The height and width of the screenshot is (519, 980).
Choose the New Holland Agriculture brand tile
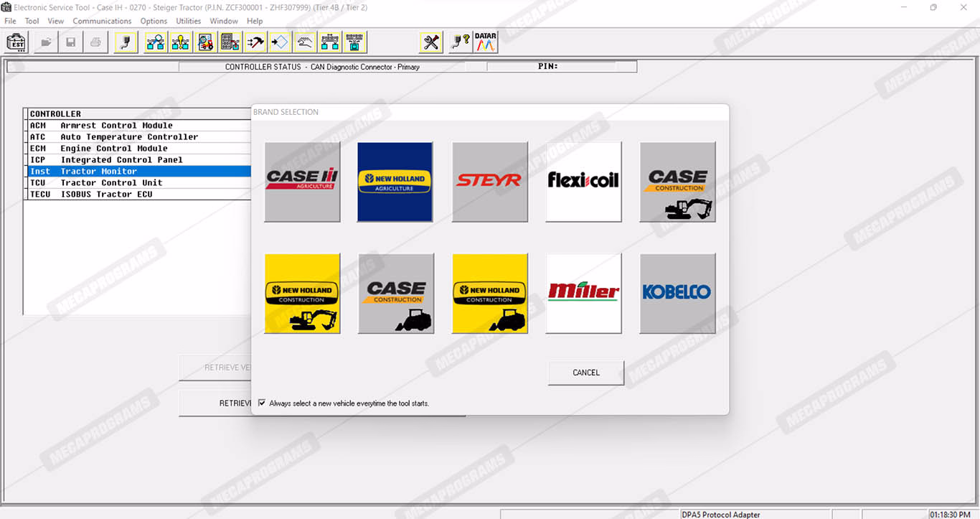395,182
